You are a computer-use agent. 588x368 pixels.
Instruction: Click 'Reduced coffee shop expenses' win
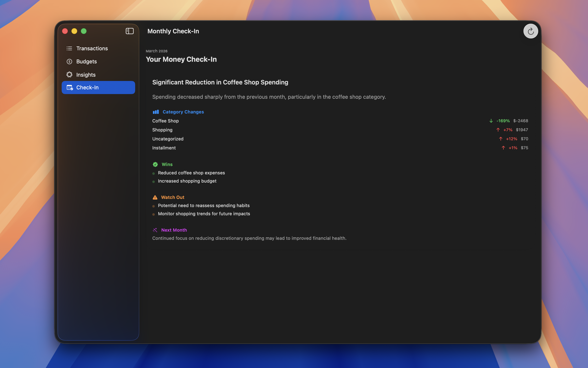tap(192, 173)
